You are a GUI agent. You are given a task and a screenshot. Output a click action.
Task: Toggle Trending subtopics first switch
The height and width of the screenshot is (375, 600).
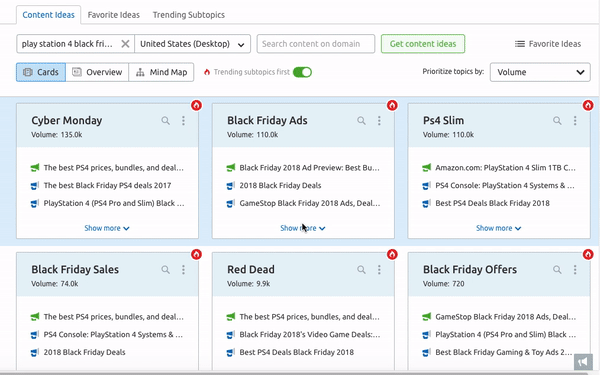click(302, 72)
